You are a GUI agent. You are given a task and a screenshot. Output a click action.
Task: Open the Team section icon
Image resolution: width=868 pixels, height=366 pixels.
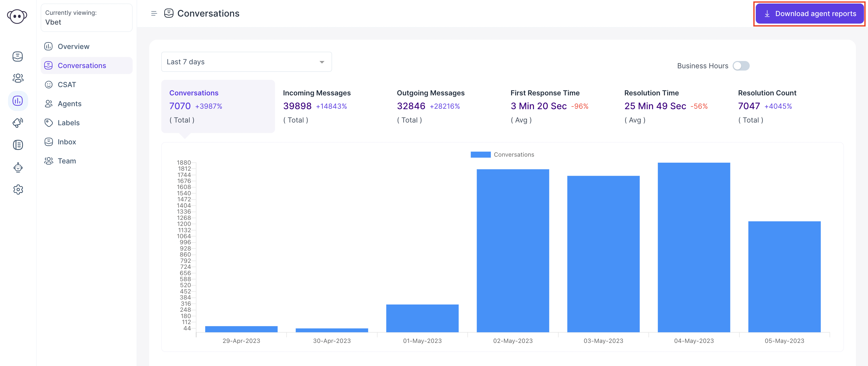(x=49, y=160)
